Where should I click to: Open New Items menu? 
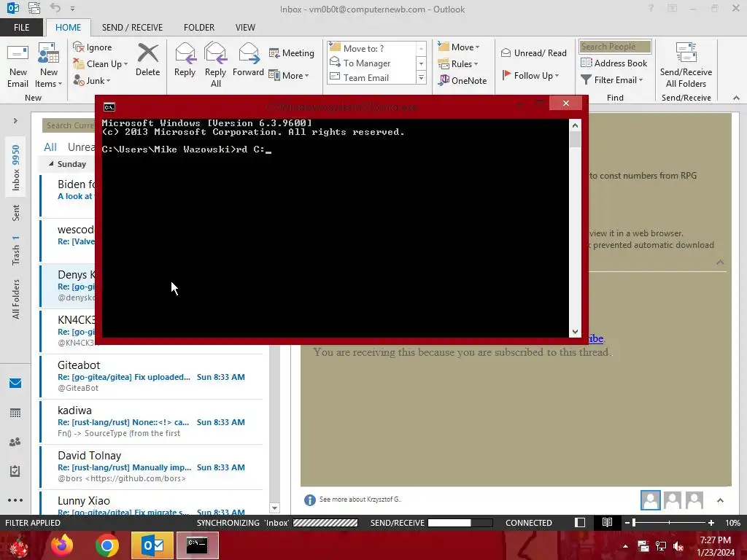click(x=49, y=66)
